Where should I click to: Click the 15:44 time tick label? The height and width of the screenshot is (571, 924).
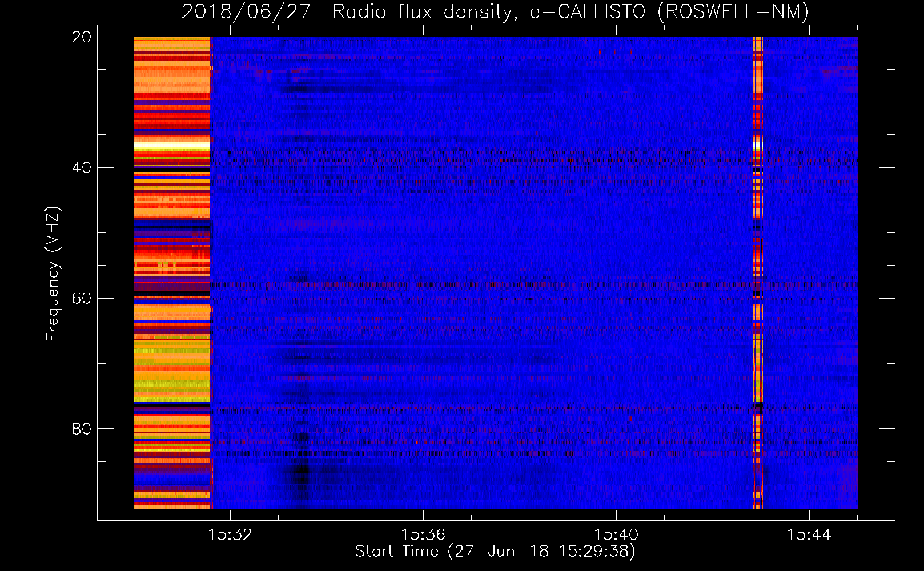click(x=809, y=535)
